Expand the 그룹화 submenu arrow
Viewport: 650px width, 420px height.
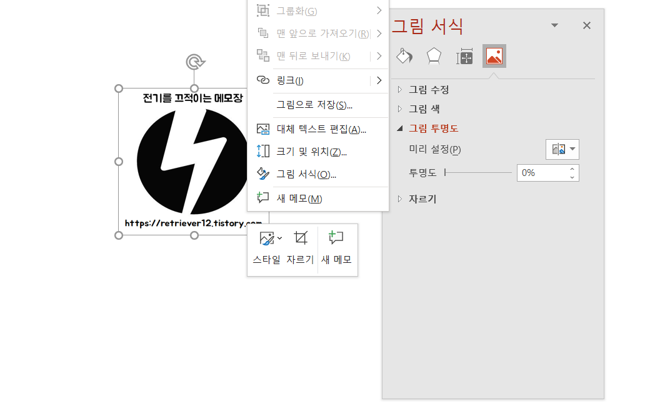[x=379, y=10]
